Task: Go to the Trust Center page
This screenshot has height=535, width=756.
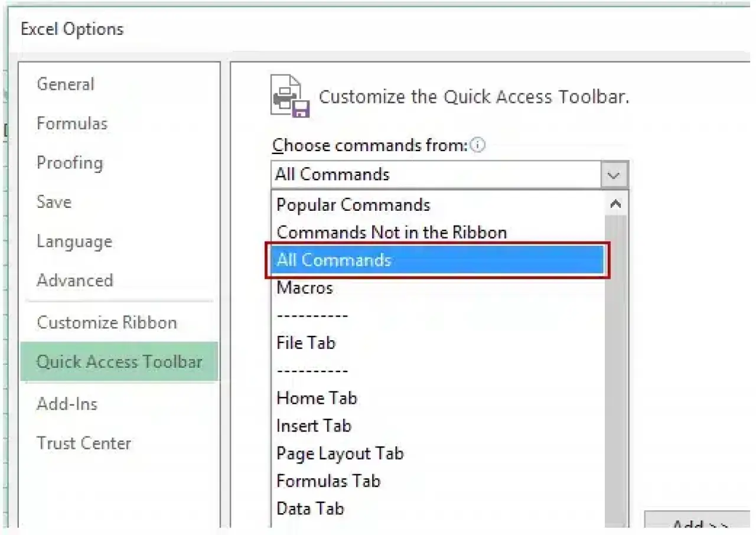Action: (84, 443)
